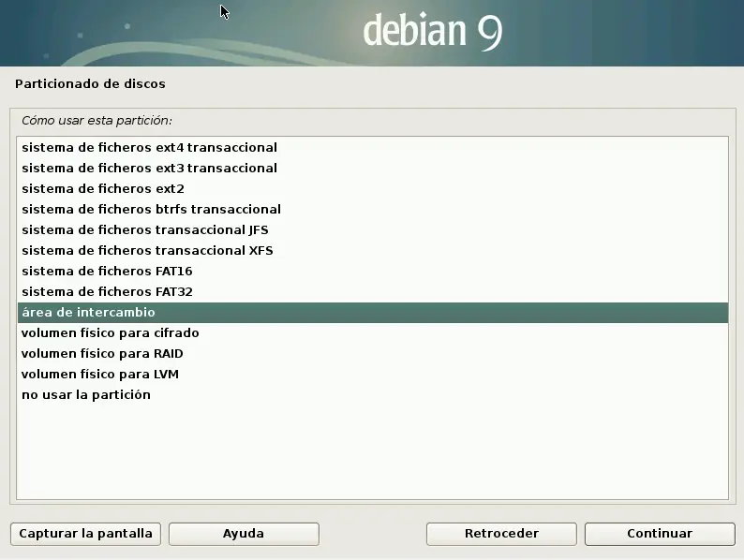
Task: Select sistema de ficheros transaccional XFS
Action: pos(373,251)
